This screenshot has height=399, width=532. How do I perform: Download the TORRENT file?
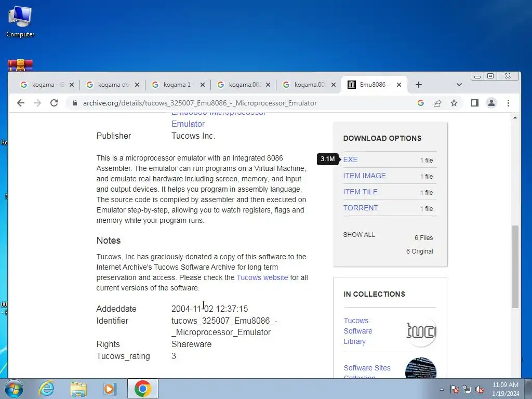coord(361,208)
